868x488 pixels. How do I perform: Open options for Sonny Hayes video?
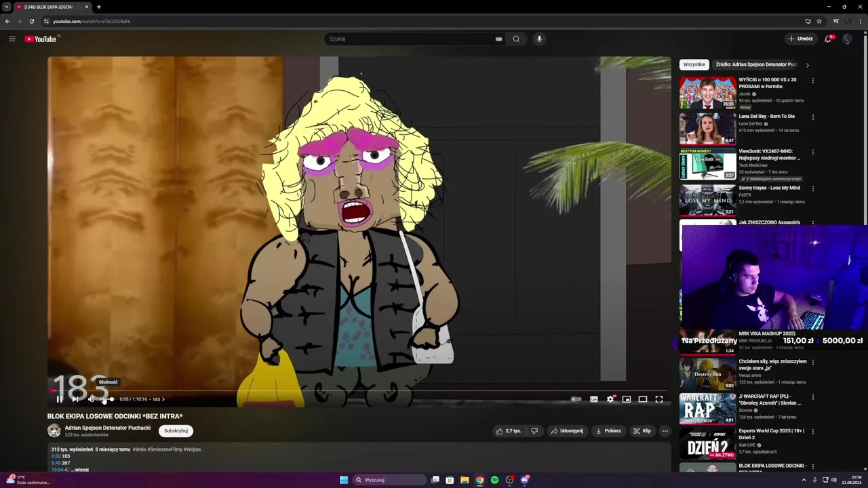[x=813, y=189]
